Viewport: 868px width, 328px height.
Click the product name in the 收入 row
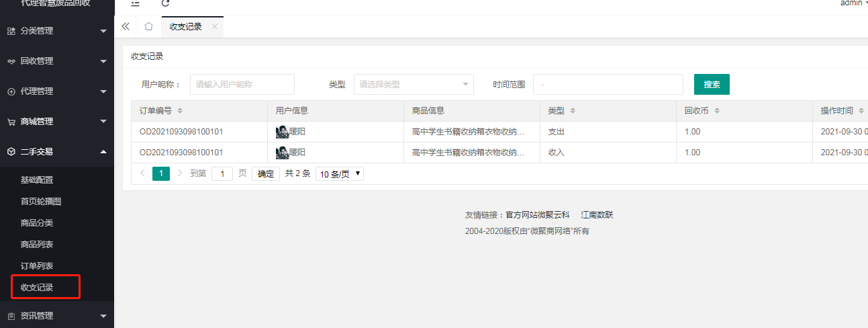468,153
